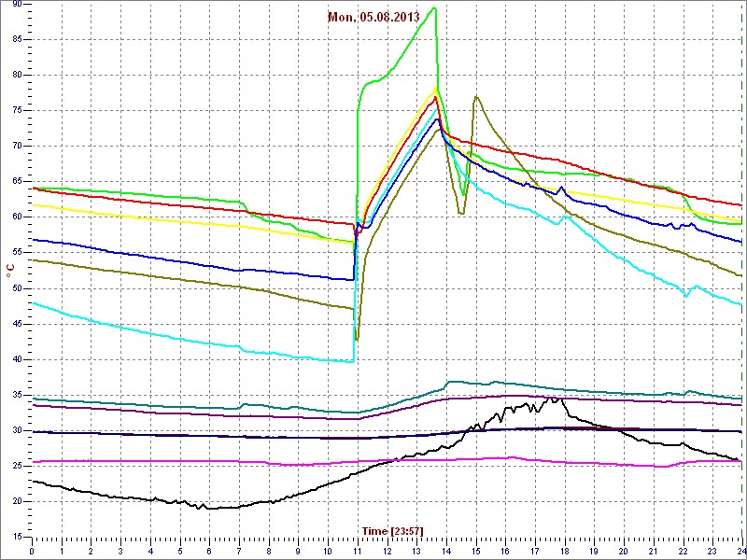Pick hour 9 on the time axis

[298, 551]
